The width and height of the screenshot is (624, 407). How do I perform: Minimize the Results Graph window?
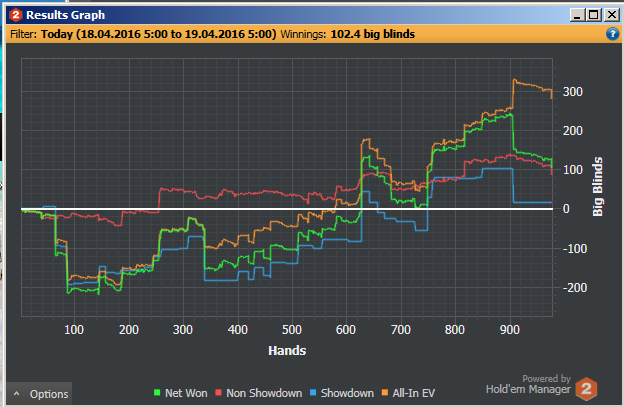(577, 15)
